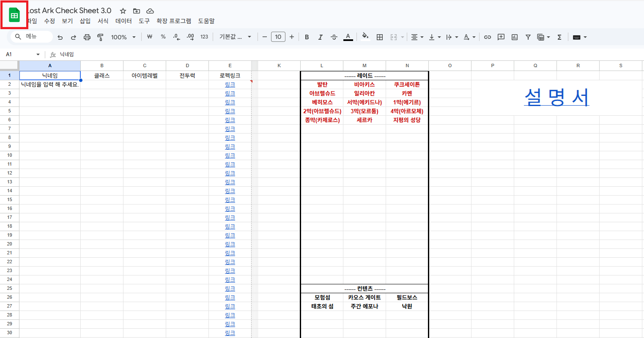Toggle italic formatting
Screen dimensions: 644x338
pyautogui.click(x=321, y=37)
